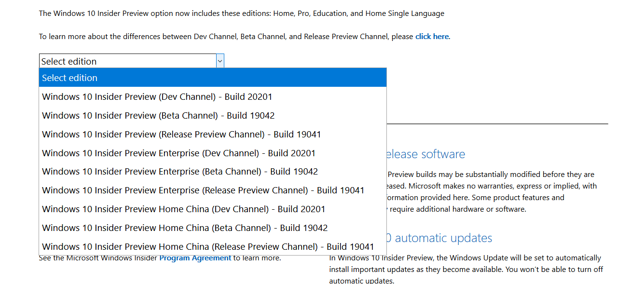Choose the highlighted 'Select edition' option
Image resolution: width=644 pixels, height=284 pixels.
(x=213, y=78)
